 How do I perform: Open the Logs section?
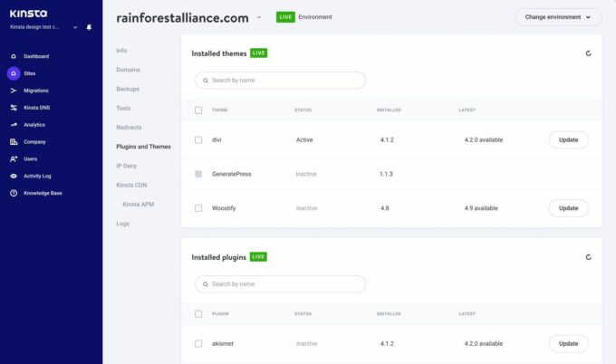click(122, 224)
